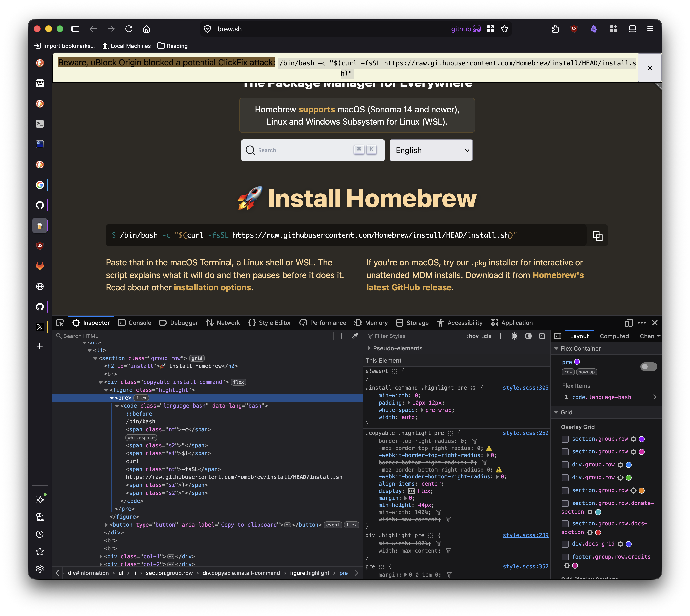Open the browser hamburger application menu
Viewport: 690px width, 616px height.
click(x=650, y=29)
